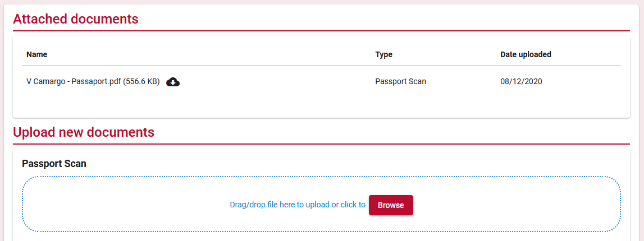Click the drag/drop file upload text

(x=298, y=205)
